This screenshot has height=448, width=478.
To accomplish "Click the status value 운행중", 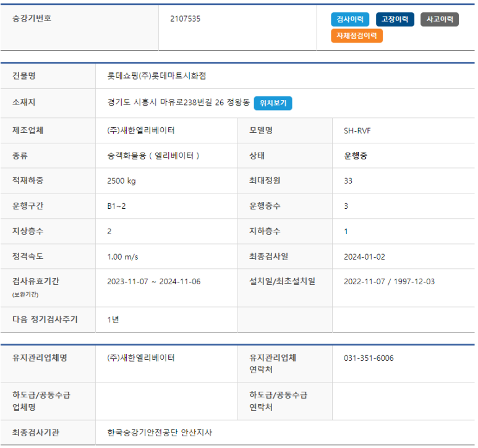I will [356, 156].
